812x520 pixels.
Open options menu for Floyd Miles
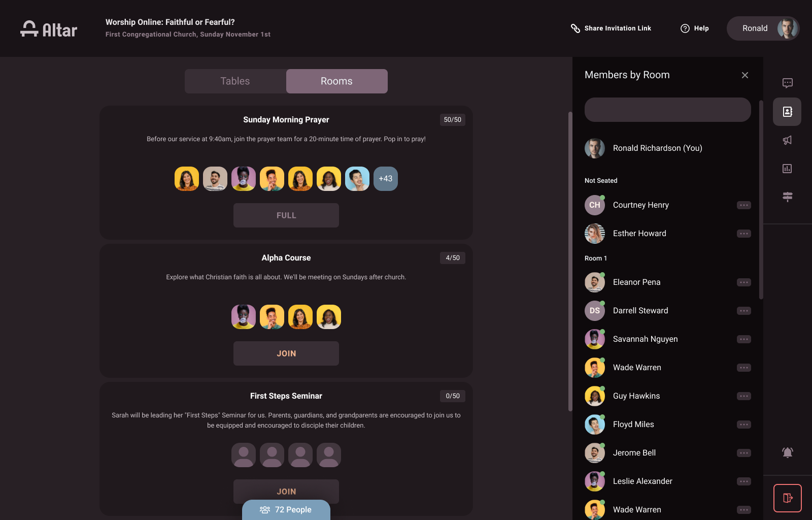click(x=744, y=425)
